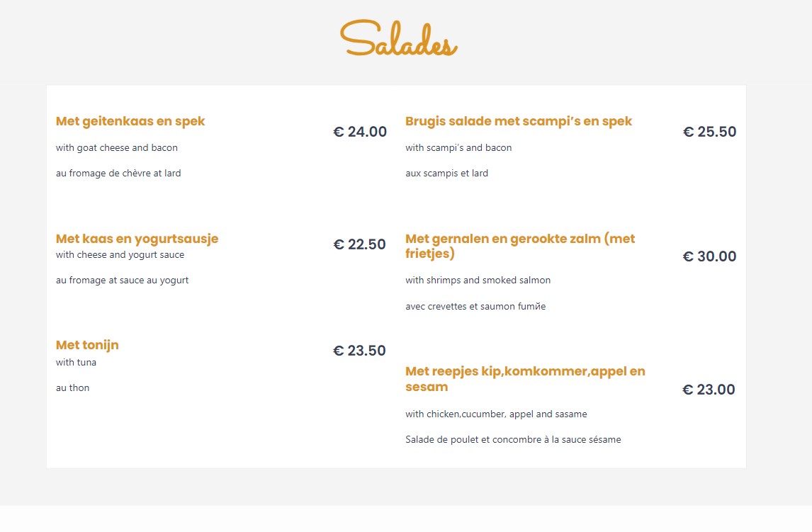812x532 pixels.
Task: Click 'Salade de poulet et concombre' line
Action: point(513,439)
